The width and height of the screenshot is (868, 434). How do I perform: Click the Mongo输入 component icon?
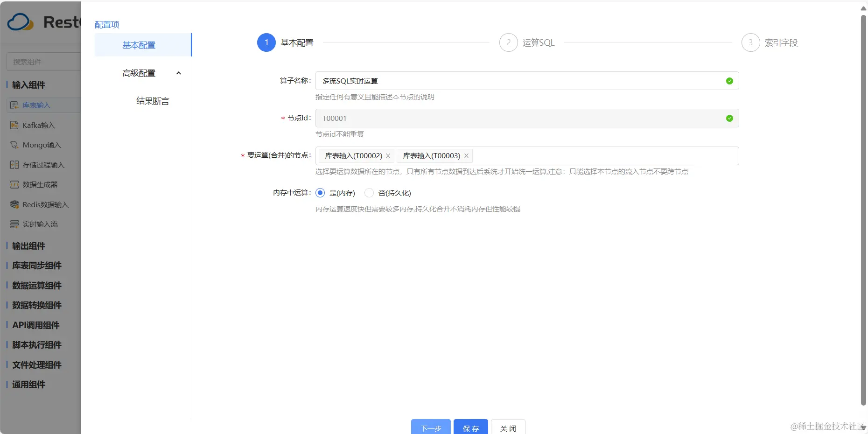coord(14,145)
